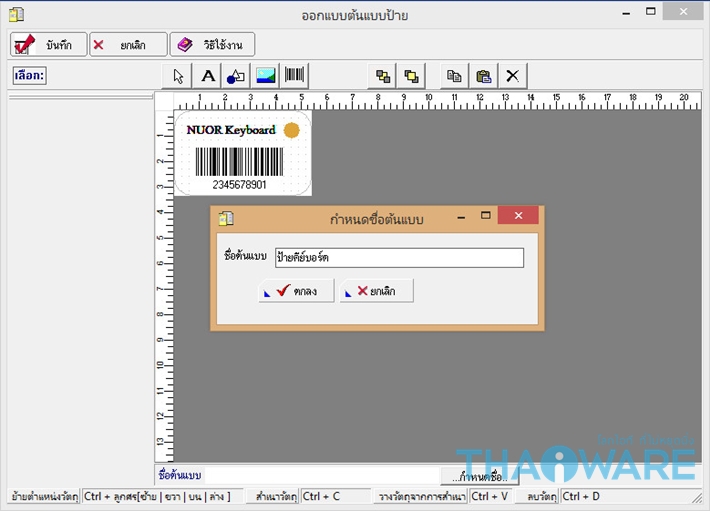Click the copy object icon
Image resolution: width=710 pixels, height=511 pixels.
pos(454,76)
